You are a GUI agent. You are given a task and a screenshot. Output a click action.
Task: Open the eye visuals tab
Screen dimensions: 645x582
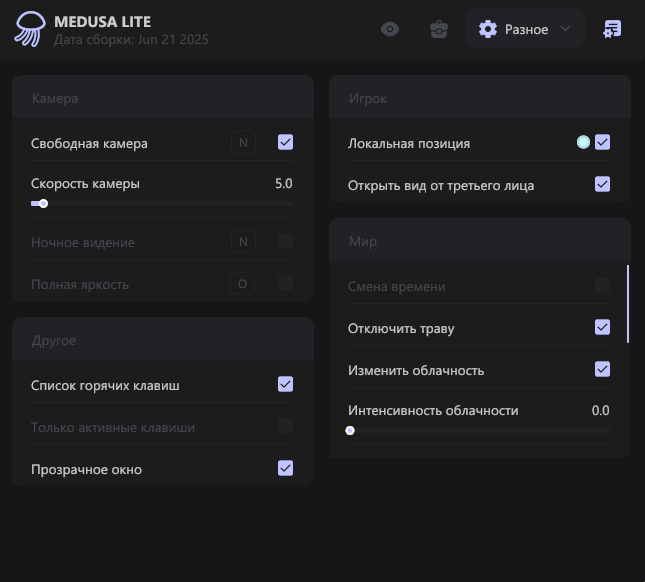[390, 29]
